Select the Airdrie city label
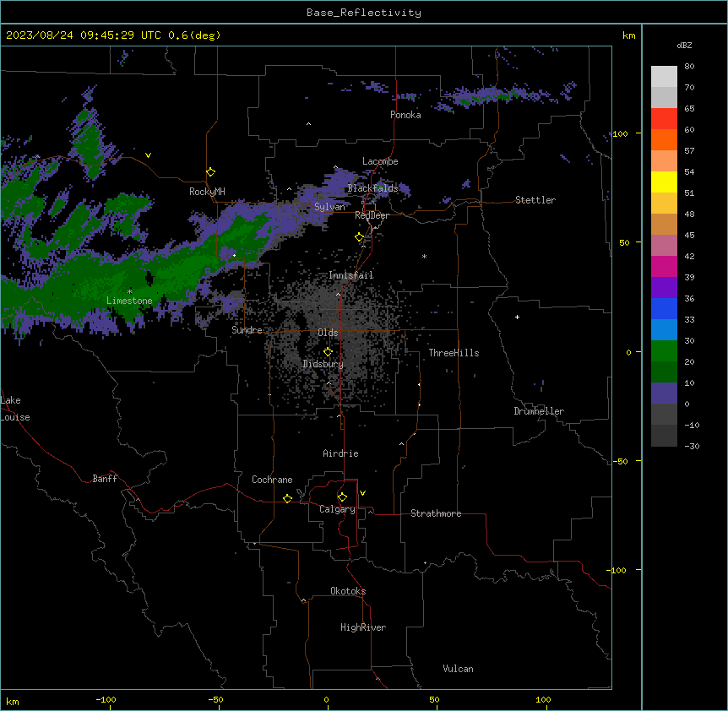The height and width of the screenshot is (711, 728). tap(341, 453)
